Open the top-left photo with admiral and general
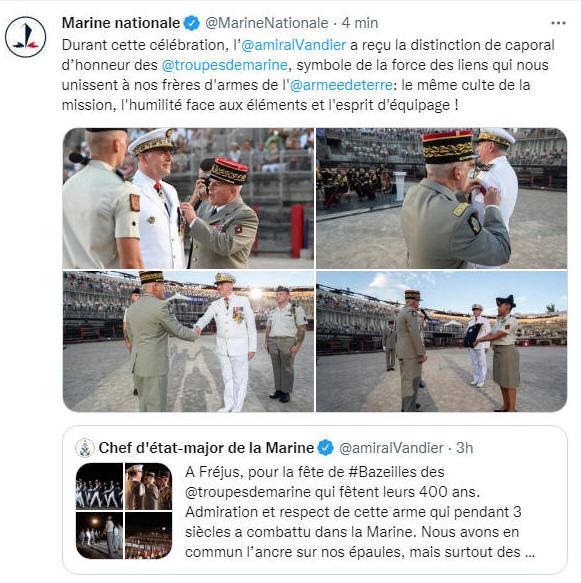 (x=188, y=198)
